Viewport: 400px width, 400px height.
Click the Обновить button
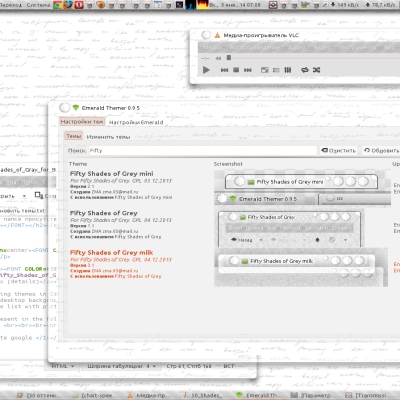381,151
